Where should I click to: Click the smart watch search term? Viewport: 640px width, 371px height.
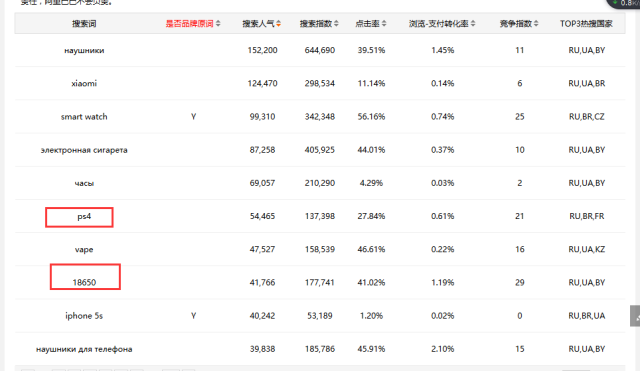click(84, 117)
